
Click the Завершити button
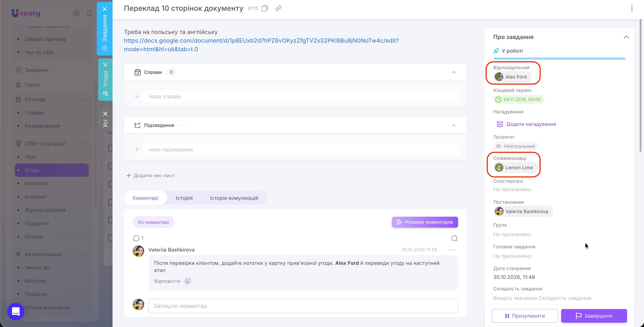coord(594,316)
